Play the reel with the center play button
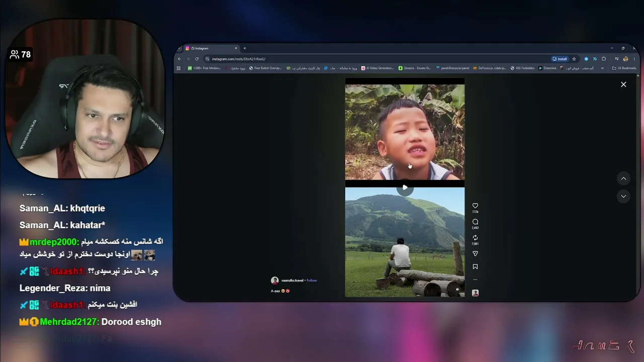Viewport: 644px width, 362px height. pos(405,188)
